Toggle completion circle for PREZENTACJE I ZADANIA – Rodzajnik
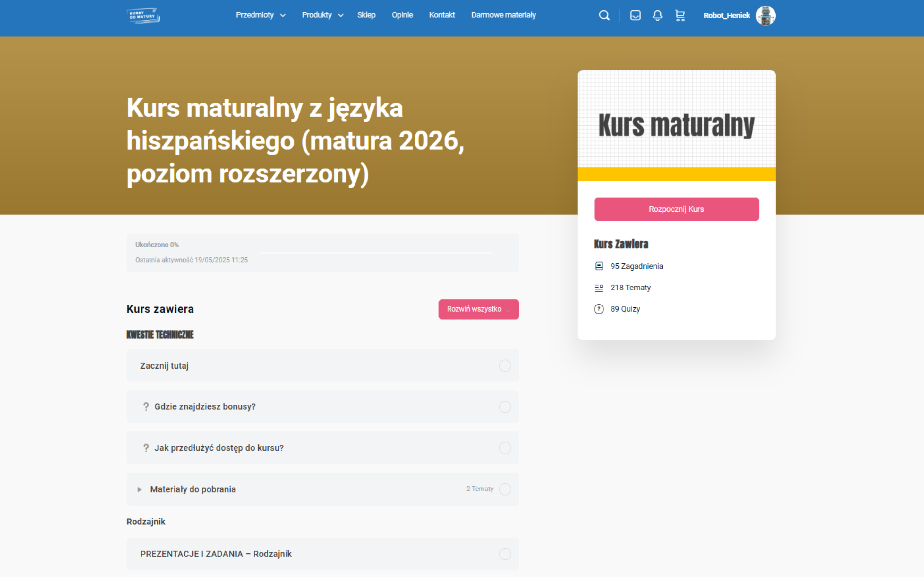This screenshot has height=577, width=924. tap(505, 554)
